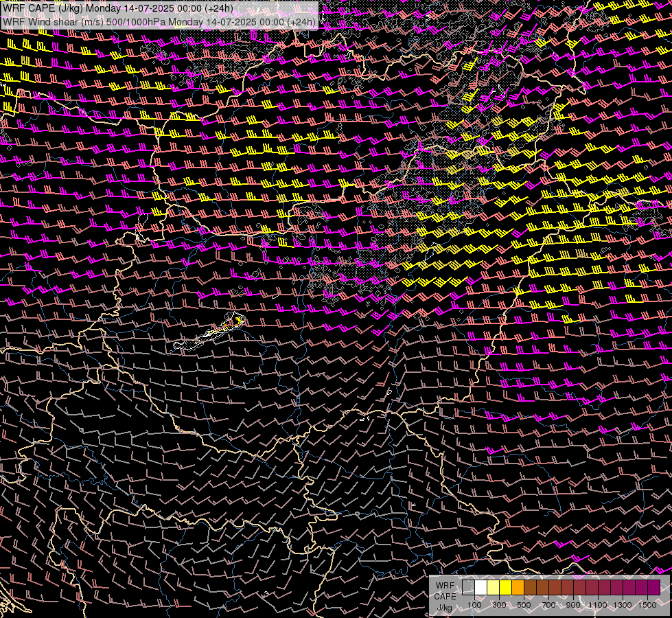Click the 'J/kg' legend unit label

click(445, 608)
